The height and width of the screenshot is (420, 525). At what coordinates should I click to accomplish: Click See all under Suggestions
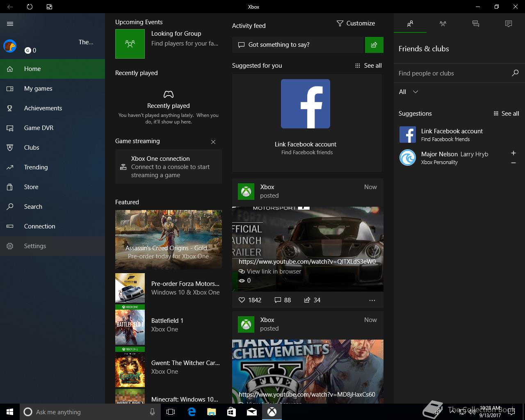[506, 114]
